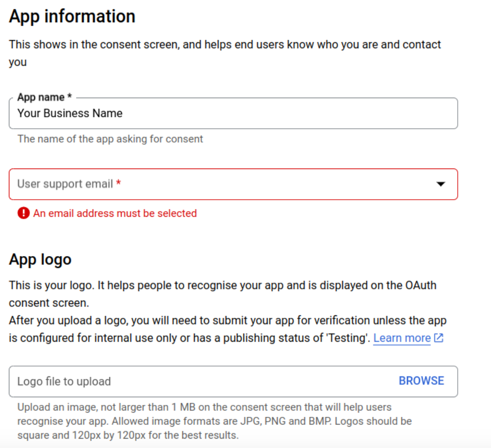Click the 'User support email' placeholder label

click(x=65, y=184)
